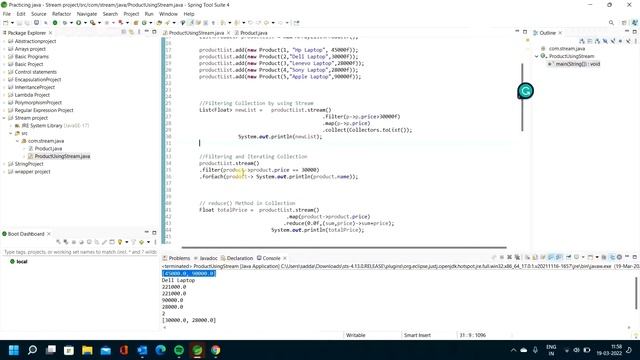Collapse the com.stream.java package node
The image size is (640, 360).
(x=18, y=141)
